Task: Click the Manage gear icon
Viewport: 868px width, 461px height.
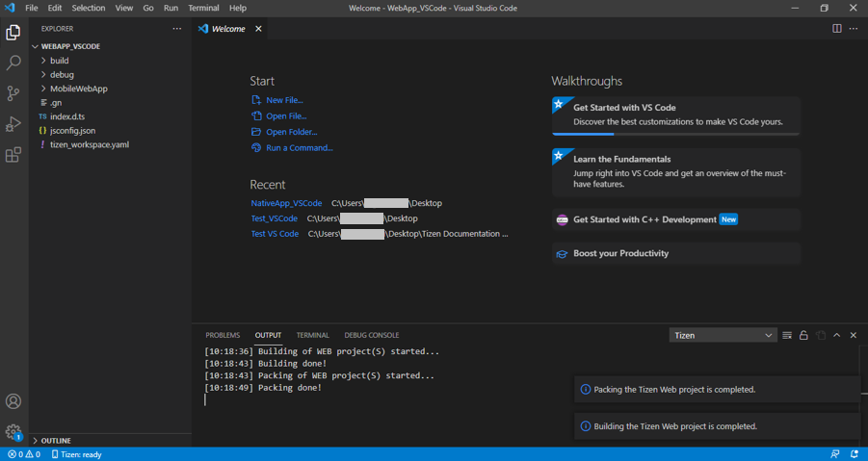Action: (13, 432)
